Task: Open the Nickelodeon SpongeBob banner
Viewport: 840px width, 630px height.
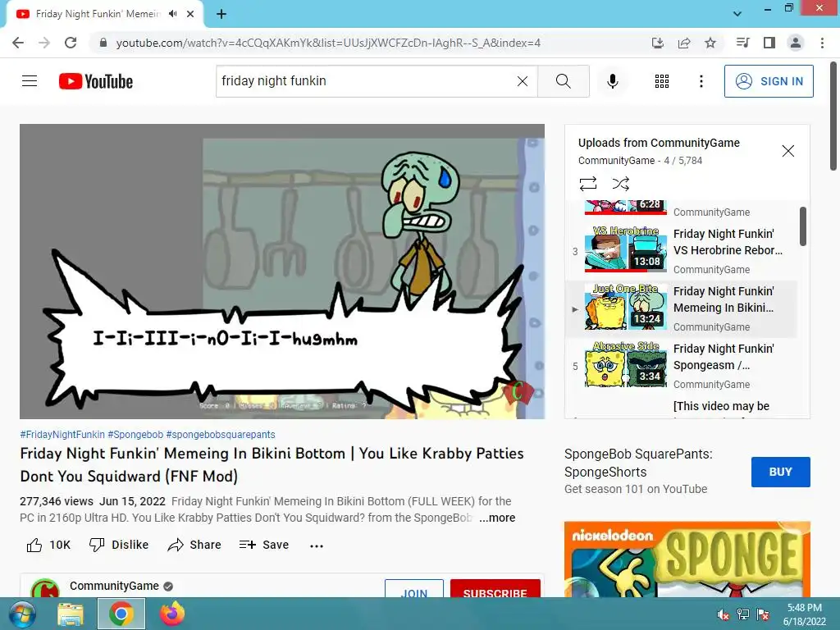Action: (687, 559)
